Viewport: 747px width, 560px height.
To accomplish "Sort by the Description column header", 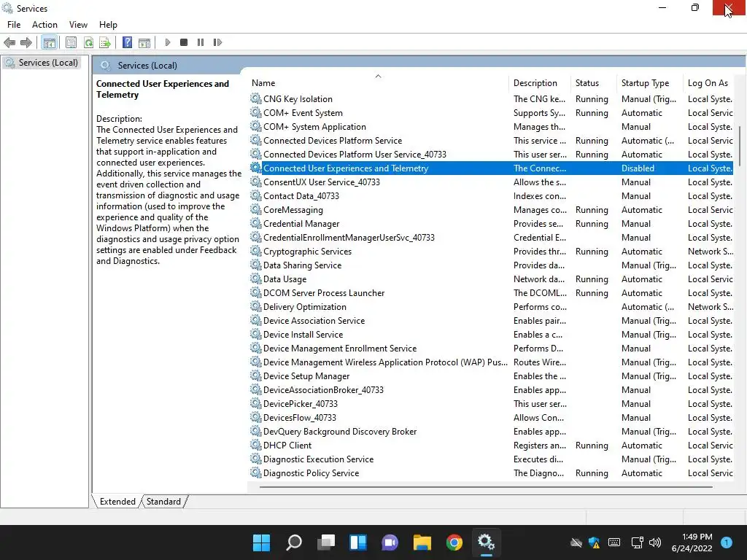I will tap(539, 83).
